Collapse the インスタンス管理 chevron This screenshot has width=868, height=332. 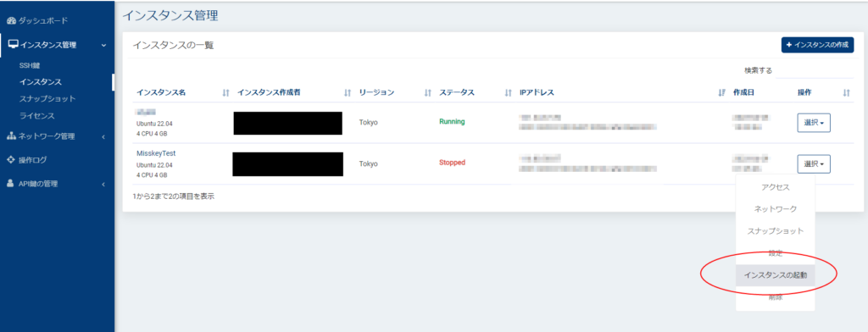(104, 46)
